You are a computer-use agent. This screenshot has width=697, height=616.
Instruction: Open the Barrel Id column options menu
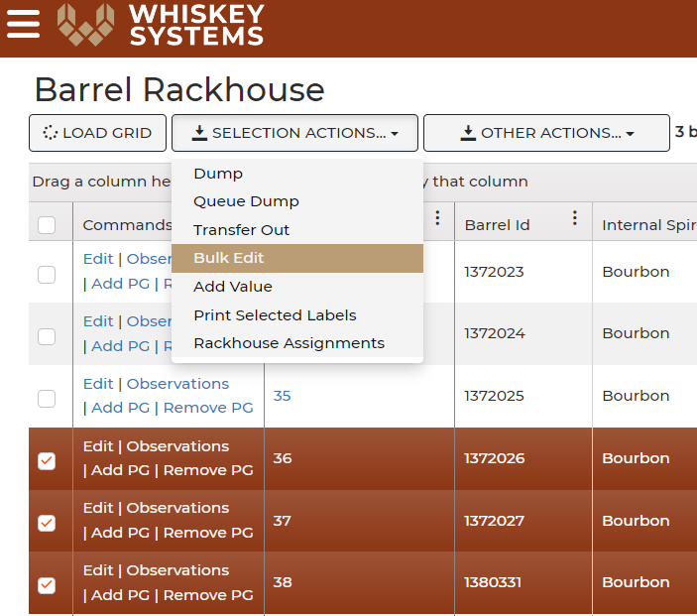click(575, 218)
